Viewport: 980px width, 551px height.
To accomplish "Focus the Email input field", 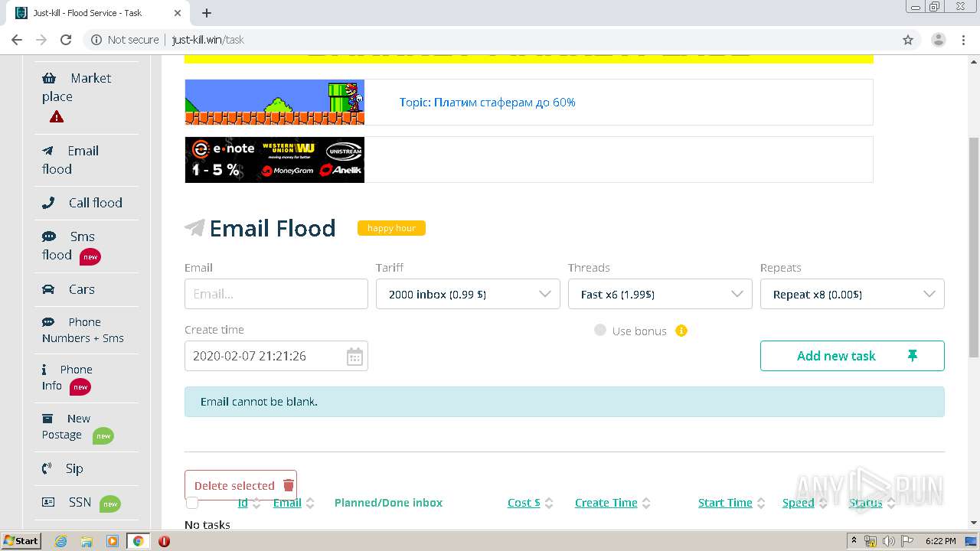I will click(276, 294).
